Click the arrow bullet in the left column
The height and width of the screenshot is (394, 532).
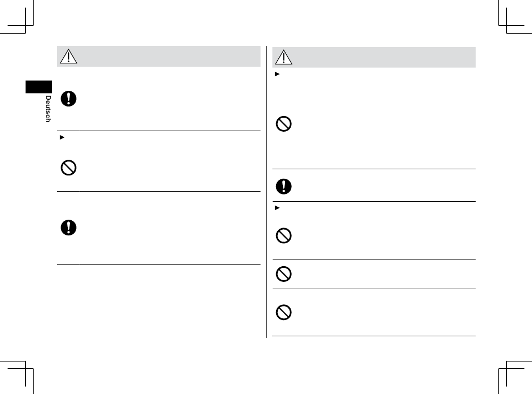[x=62, y=137]
